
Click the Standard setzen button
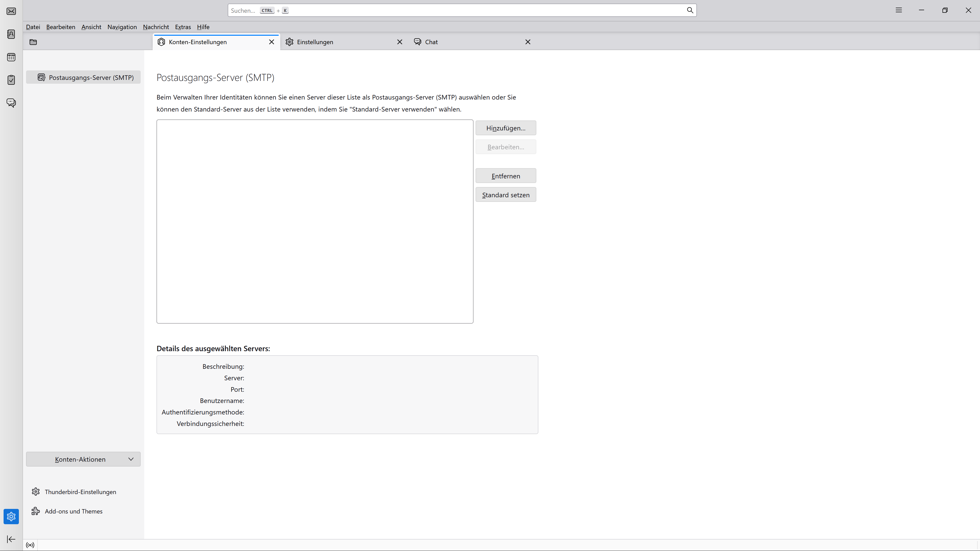506,195
